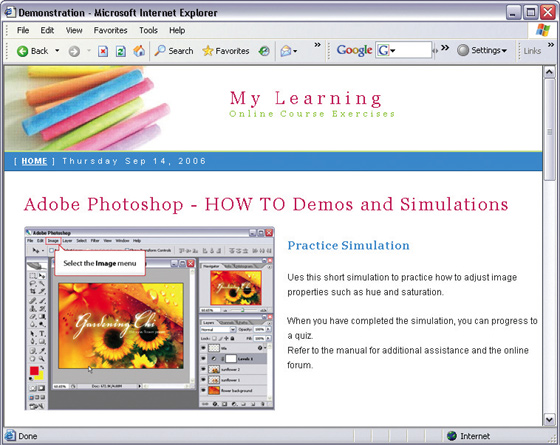
Task: Hide the sunflower 1 layer
Action: click(203, 380)
